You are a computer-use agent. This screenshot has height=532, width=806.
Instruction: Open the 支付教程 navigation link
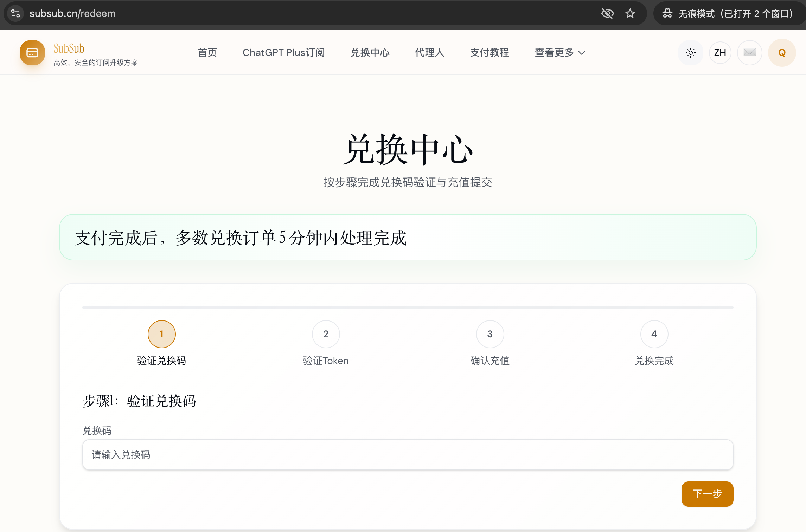[490, 53]
